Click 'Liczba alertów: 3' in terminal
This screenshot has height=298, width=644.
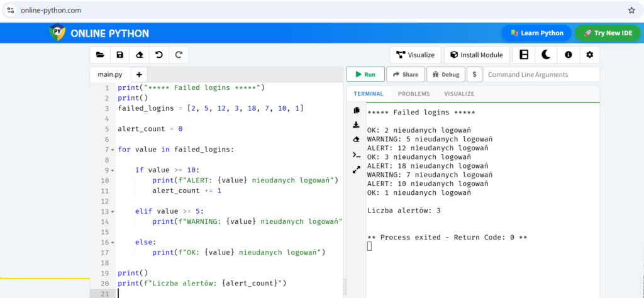point(404,211)
